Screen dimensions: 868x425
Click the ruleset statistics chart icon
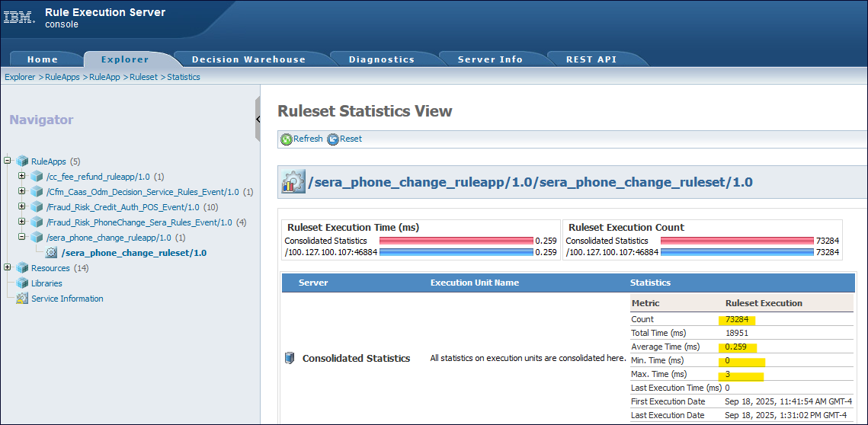(x=292, y=183)
